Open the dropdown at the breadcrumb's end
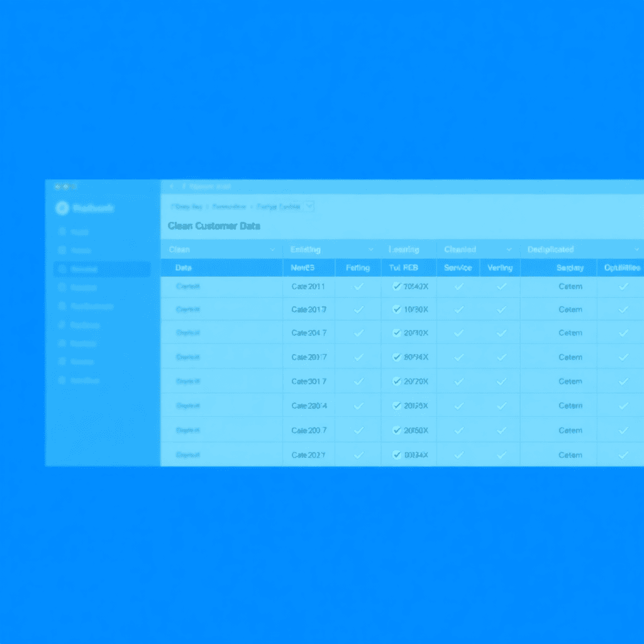The width and height of the screenshot is (644, 644). 309,206
